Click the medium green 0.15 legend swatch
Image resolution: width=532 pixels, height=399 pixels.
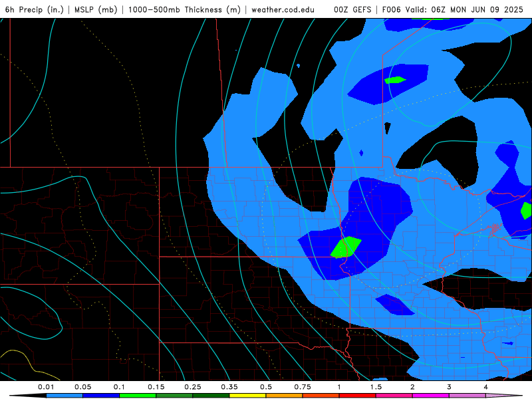pyautogui.click(x=174, y=396)
